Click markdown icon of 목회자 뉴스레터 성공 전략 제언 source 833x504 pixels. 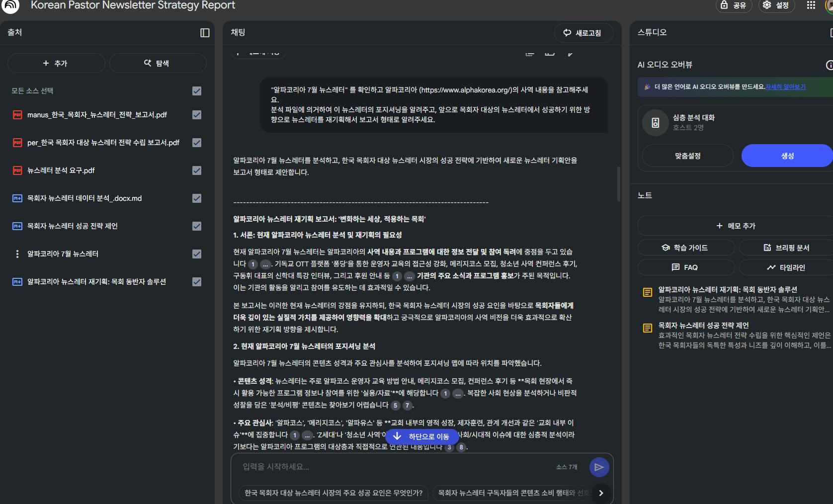click(17, 226)
